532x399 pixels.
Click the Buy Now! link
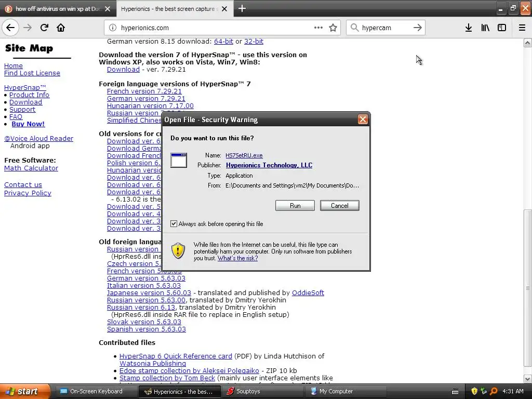coord(28,124)
